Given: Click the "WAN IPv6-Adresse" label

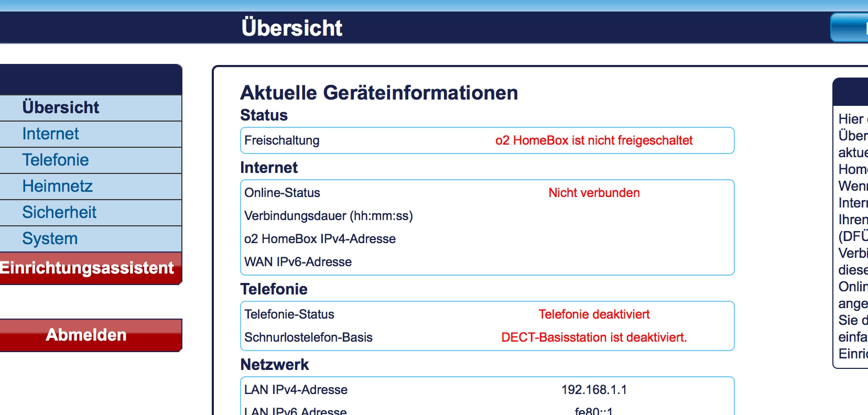Looking at the screenshot, I should pyautogui.click(x=298, y=262).
